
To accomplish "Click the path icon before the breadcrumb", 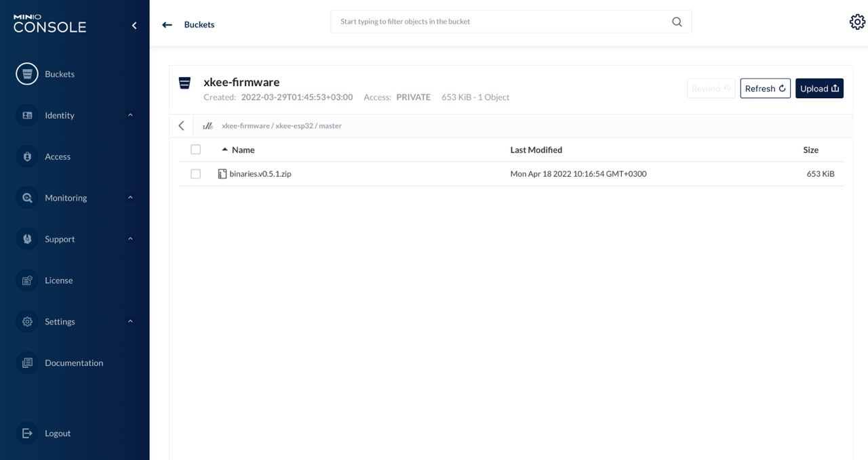I will (x=208, y=126).
